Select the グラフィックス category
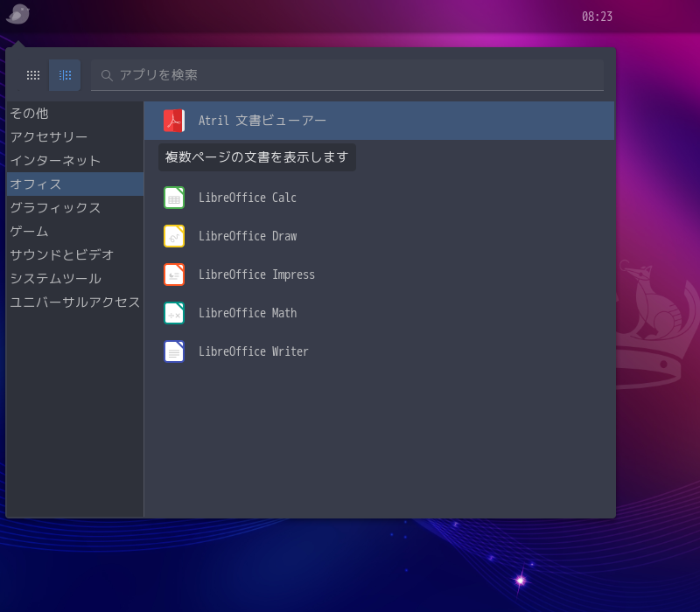The image size is (700, 612). pos(75,208)
